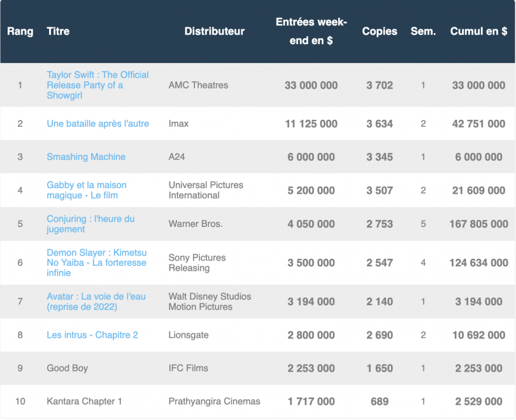Viewport: 516px width, 420px height.
Task: Click the 'Titre' column header
Action: 58,31
